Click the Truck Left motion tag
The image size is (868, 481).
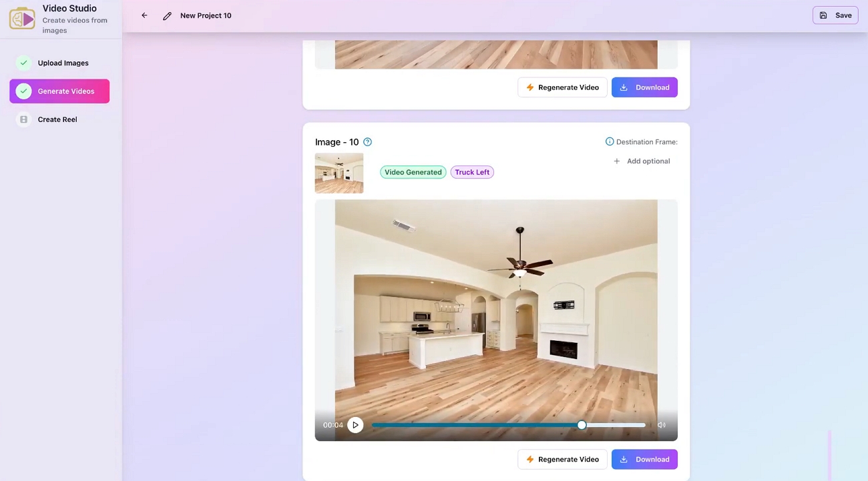pyautogui.click(x=472, y=172)
